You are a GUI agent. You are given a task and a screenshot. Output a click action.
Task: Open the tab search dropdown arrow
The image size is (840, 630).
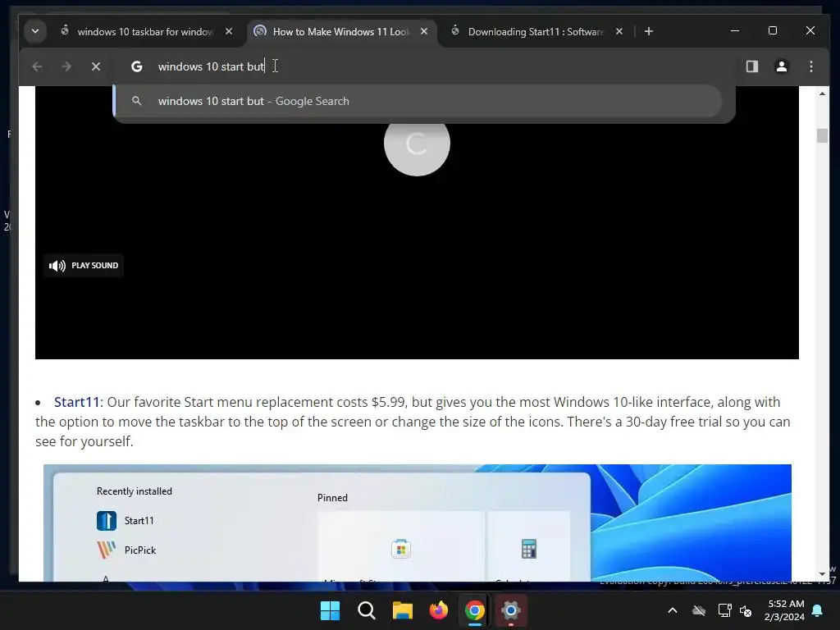pyautogui.click(x=34, y=31)
